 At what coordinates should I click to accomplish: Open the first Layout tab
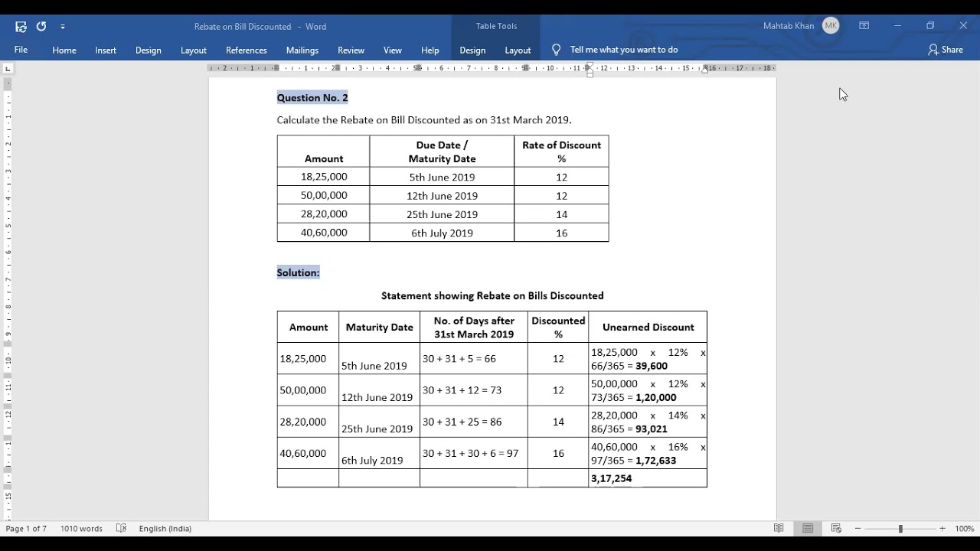point(194,50)
